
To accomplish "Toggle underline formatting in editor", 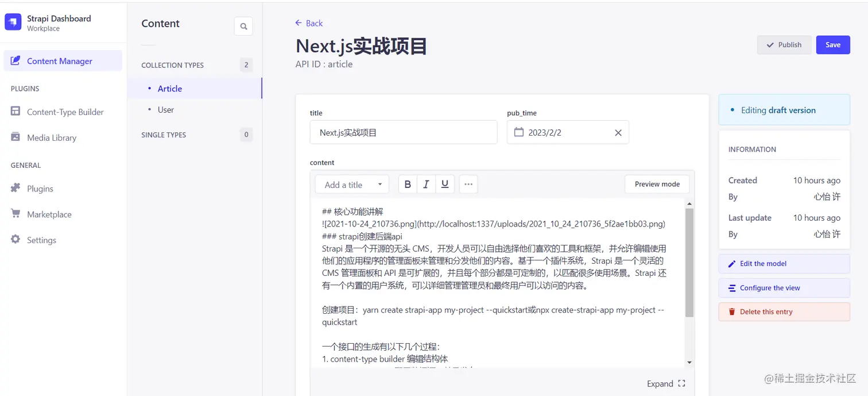I will 445,184.
